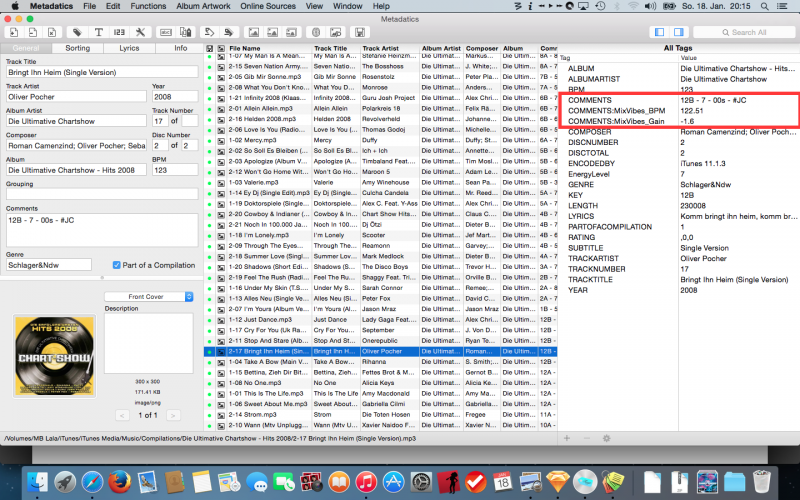Viewport: 800px width, 500px height.
Task: Click the 123 numbering toolbar icon
Action: click(119, 32)
